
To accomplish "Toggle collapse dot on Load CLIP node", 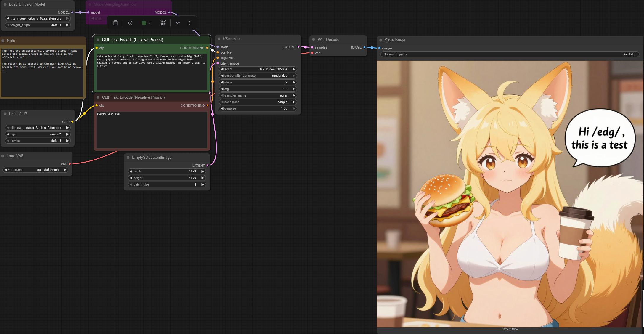I will [x=5, y=114].
